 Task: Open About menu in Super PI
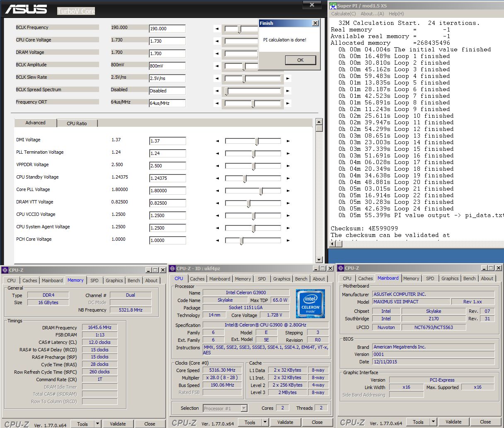click(x=372, y=14)
